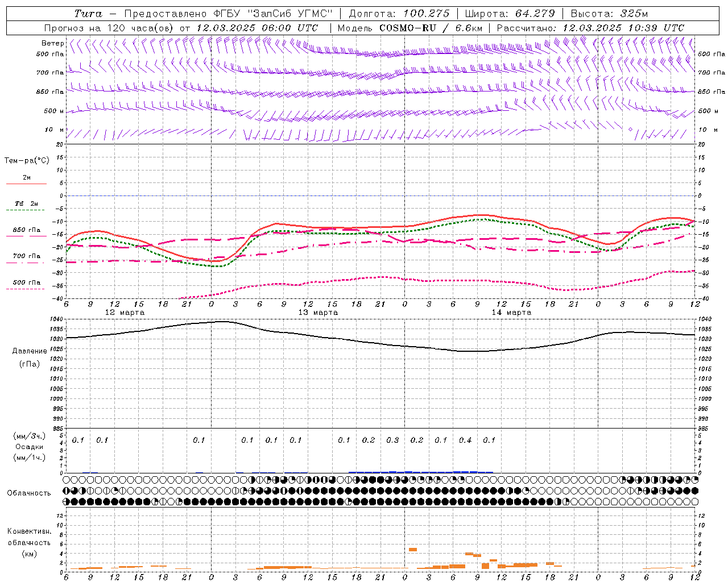Click the "500 гПа" entry in temperature legend

(x=27, y=282)
